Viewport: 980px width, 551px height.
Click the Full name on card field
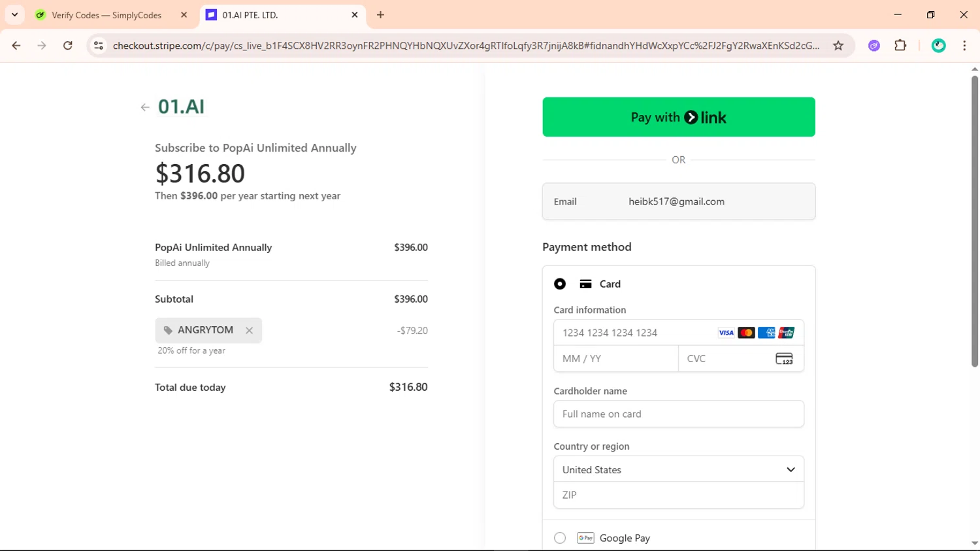click(678, 414)
